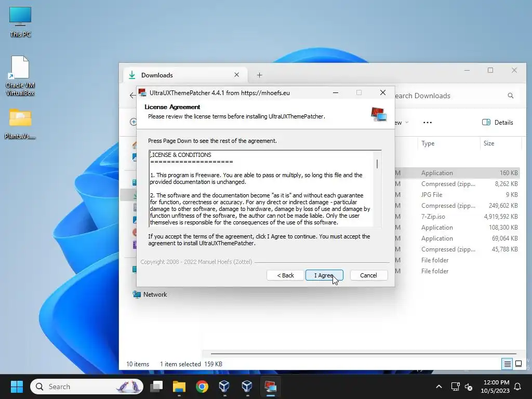
Task: Click the search magnifier icon in Explorer
Action: click(511, 96)
